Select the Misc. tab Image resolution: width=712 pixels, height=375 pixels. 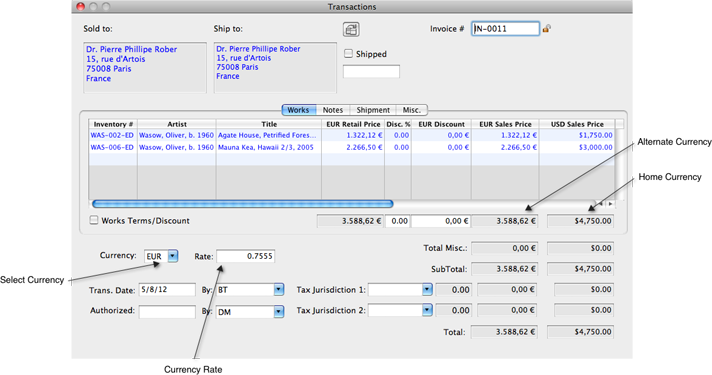pyautogui.click(x=412, y=110)
